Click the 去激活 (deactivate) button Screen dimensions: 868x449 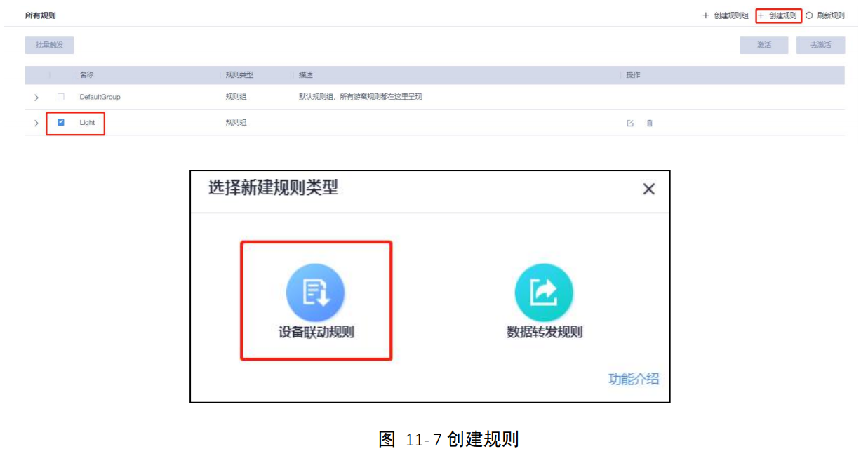point(820,45)
